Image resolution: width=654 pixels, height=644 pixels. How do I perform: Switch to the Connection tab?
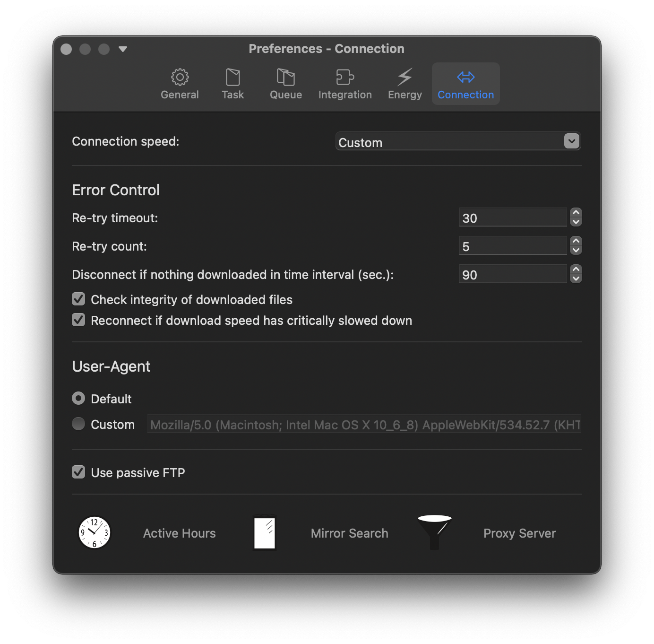click(x=465, y=84)
